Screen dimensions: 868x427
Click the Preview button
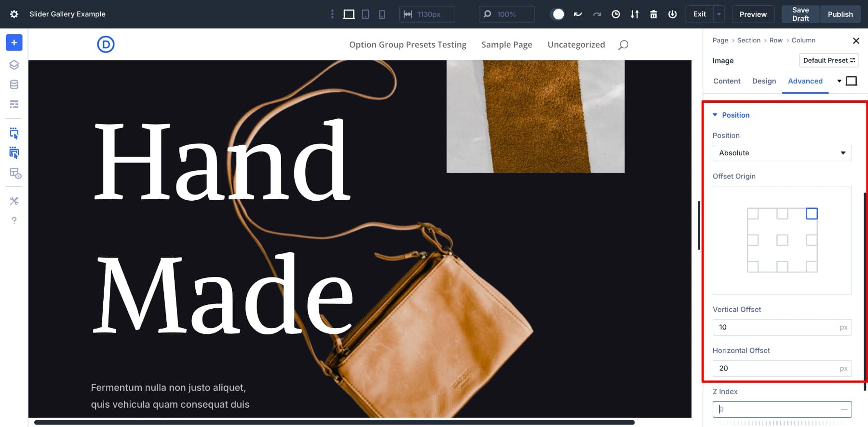(x=753, y=14)
